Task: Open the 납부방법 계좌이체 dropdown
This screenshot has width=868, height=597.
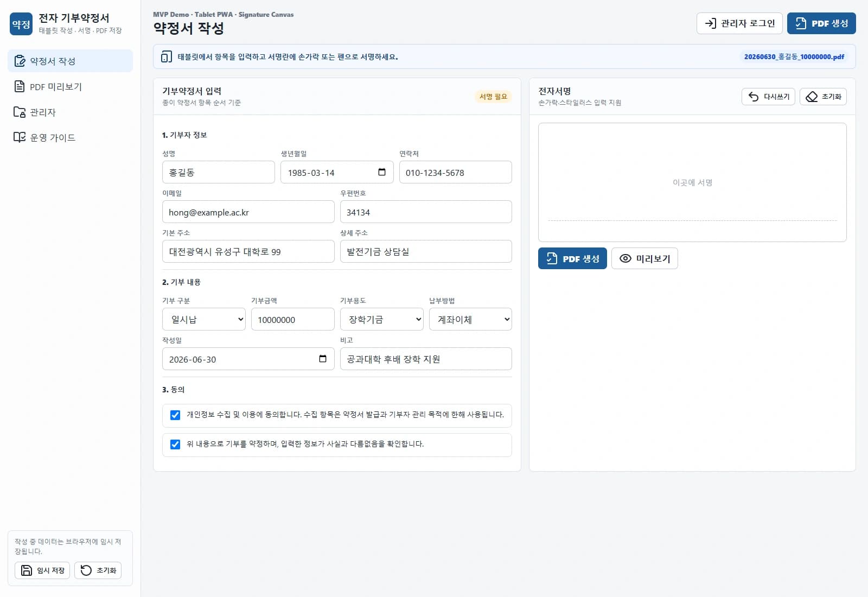Action: [x=470, y=319]
